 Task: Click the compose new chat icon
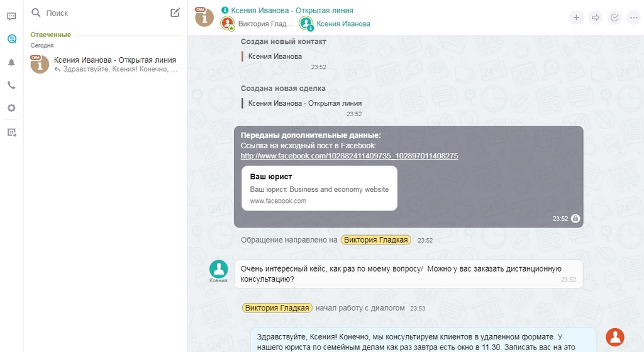[x=175, y=13]
